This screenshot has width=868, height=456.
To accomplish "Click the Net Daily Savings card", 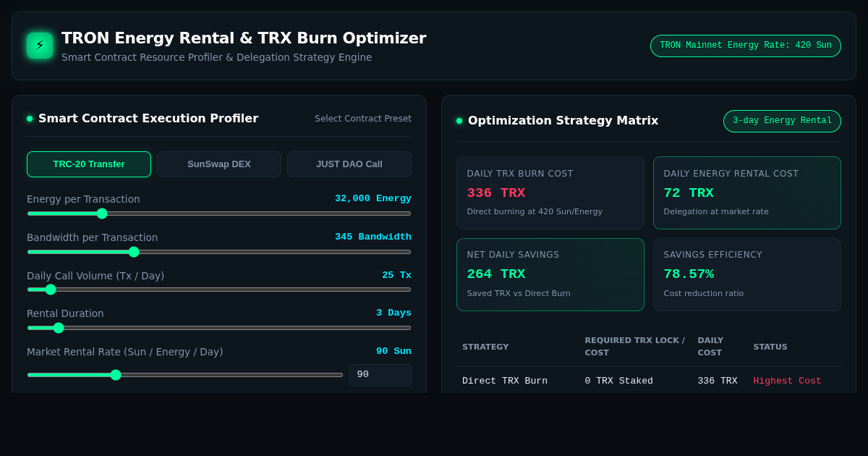I will [550, 274].
